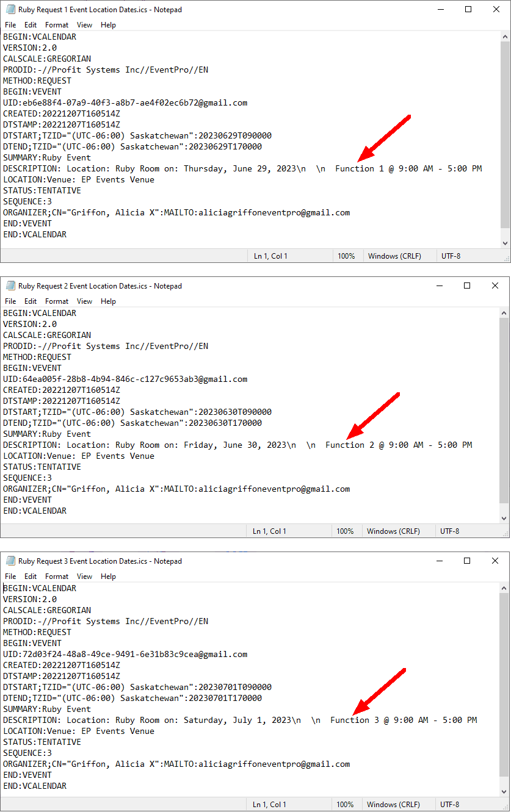Click vertical scrollbar thumb in Ruby Request 3 window
The height and width of the screenshot is (812, 511).
(x=504, y=684)
